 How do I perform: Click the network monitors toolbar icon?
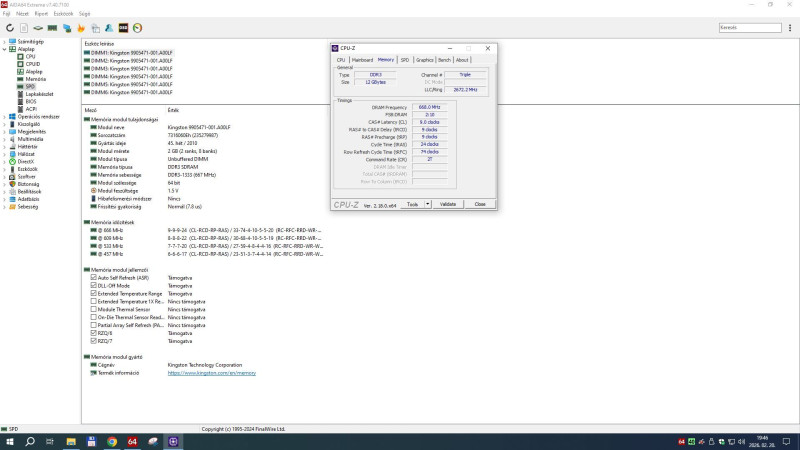coord(67,28)
